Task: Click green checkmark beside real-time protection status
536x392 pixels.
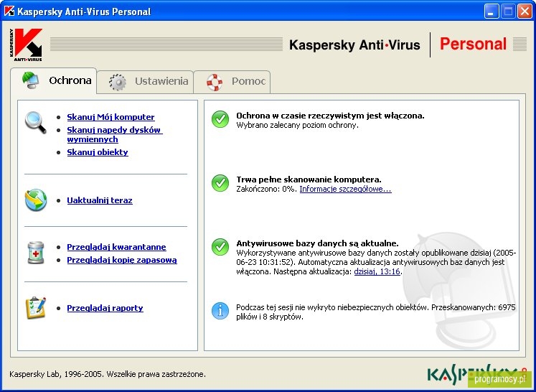Action: (220, 119)
